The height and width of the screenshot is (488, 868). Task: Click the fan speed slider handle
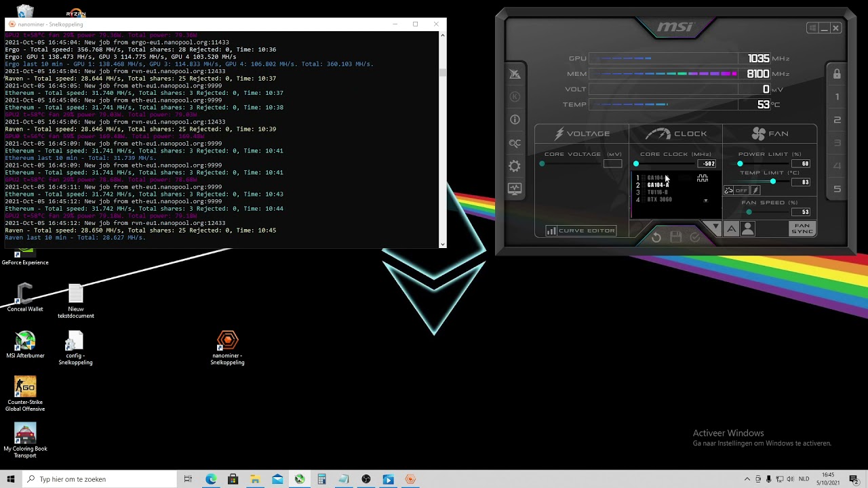coord(749,212)
